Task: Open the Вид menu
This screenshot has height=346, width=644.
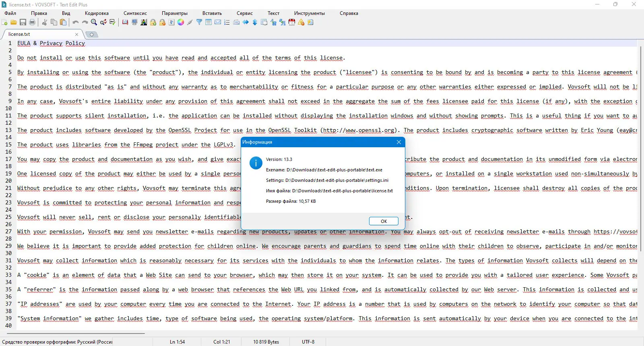Action: coord(66,13)
